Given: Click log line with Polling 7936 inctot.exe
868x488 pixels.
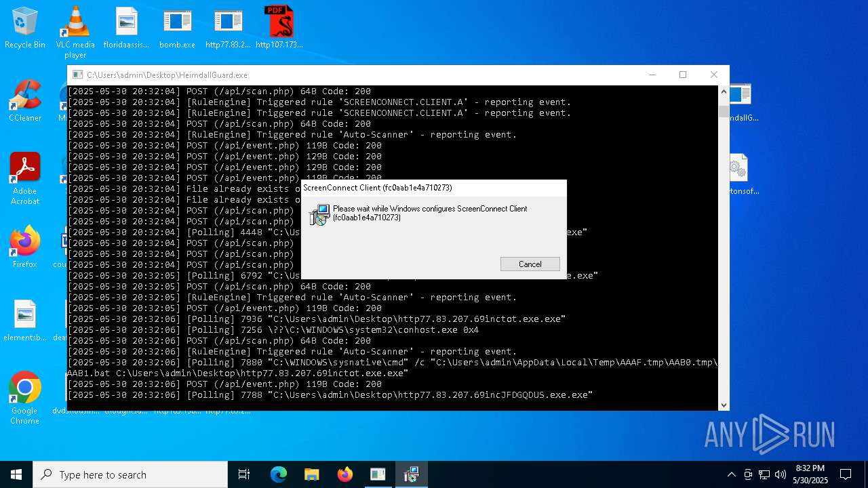Looking at the screenshot, I should (x=316, y=319).
